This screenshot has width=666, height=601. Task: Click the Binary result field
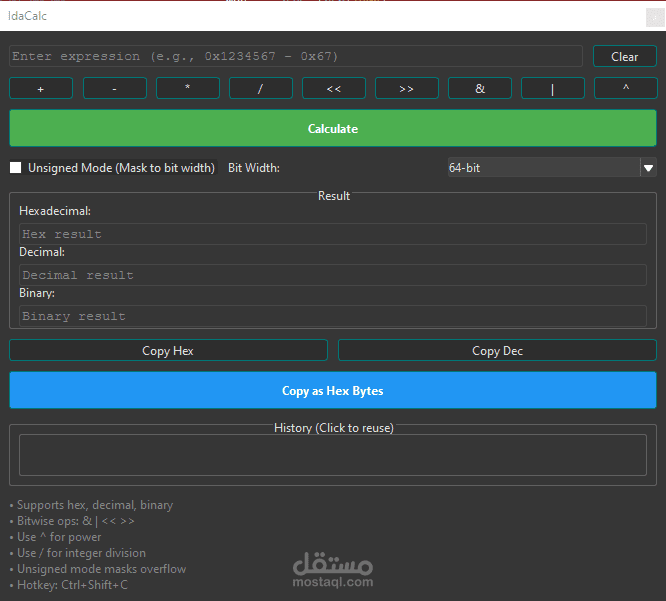coord(333,316)
